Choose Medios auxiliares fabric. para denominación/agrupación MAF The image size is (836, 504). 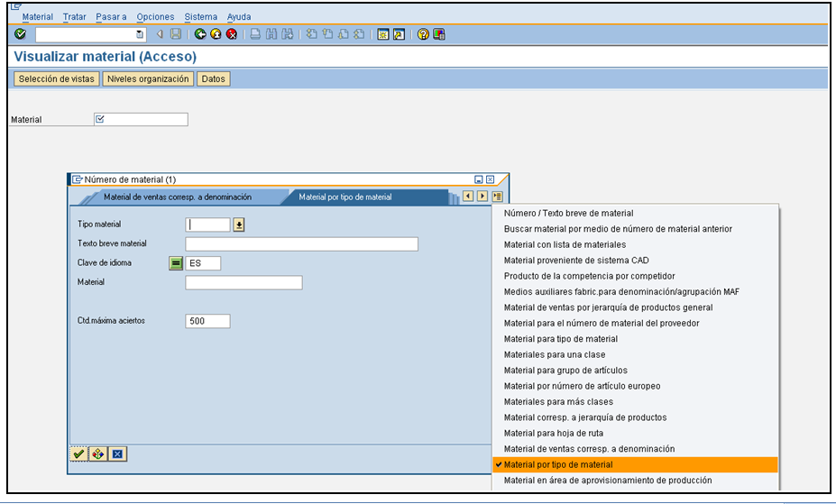click(635, 292)
